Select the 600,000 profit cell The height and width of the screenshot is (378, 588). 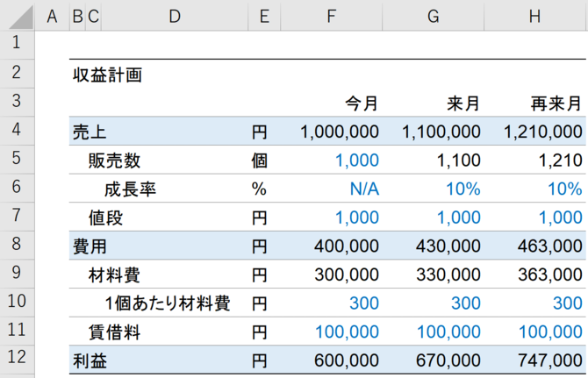pyautogui.click(x=331, y=360)
